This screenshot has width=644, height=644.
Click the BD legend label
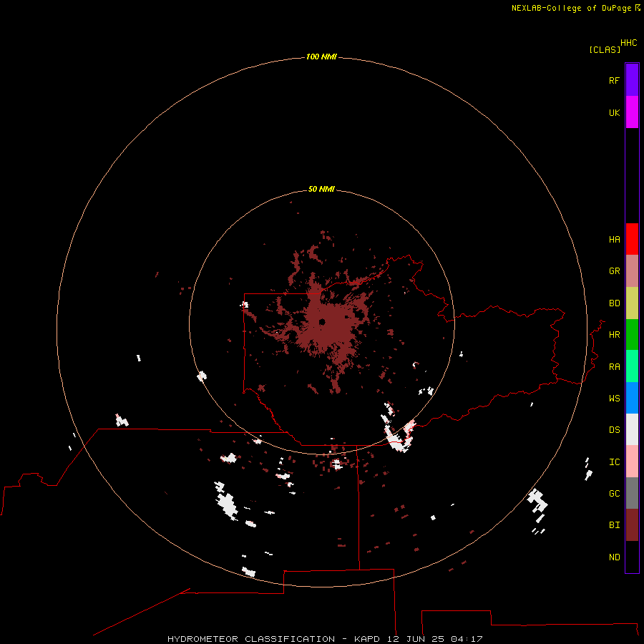pos(614,303)
